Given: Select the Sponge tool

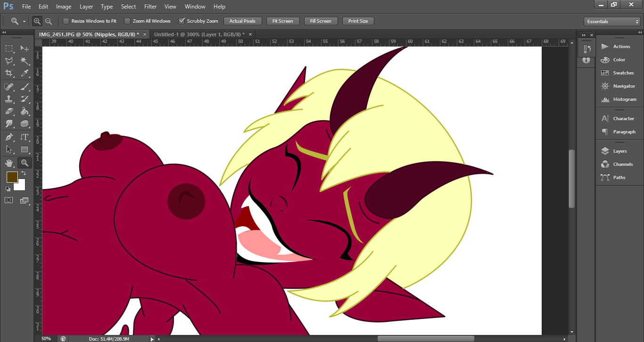Looking at the screenshot, I should (x=25, y=123).
